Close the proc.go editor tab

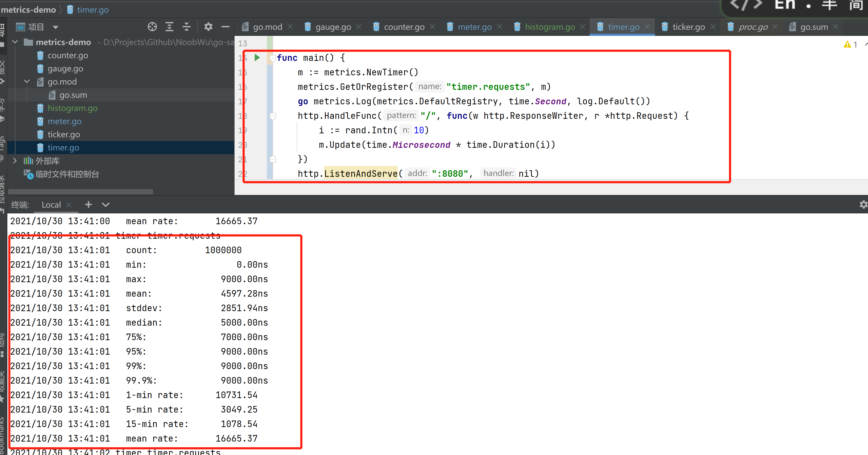pos(775,27)
